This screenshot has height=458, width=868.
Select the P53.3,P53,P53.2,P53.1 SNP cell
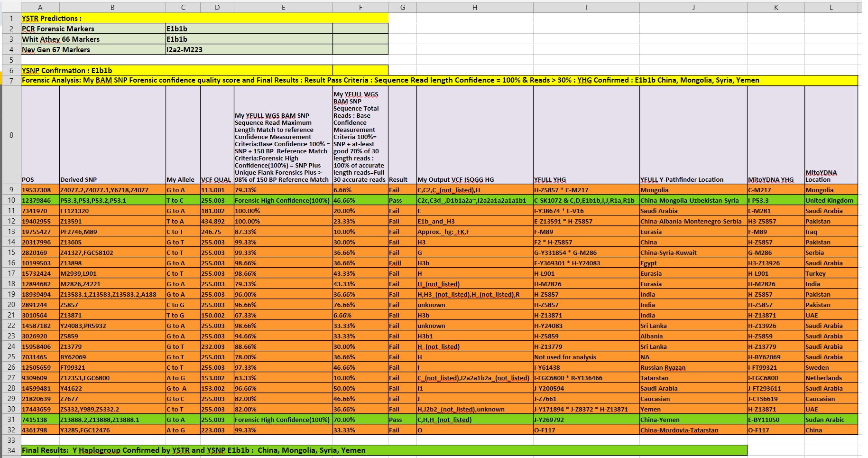[112, 200]
